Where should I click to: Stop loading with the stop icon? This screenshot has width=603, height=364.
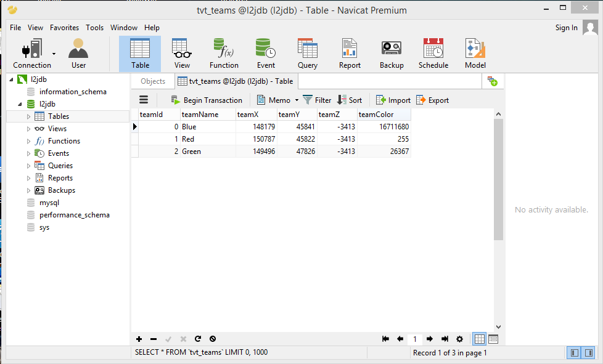tap(213, 339)
